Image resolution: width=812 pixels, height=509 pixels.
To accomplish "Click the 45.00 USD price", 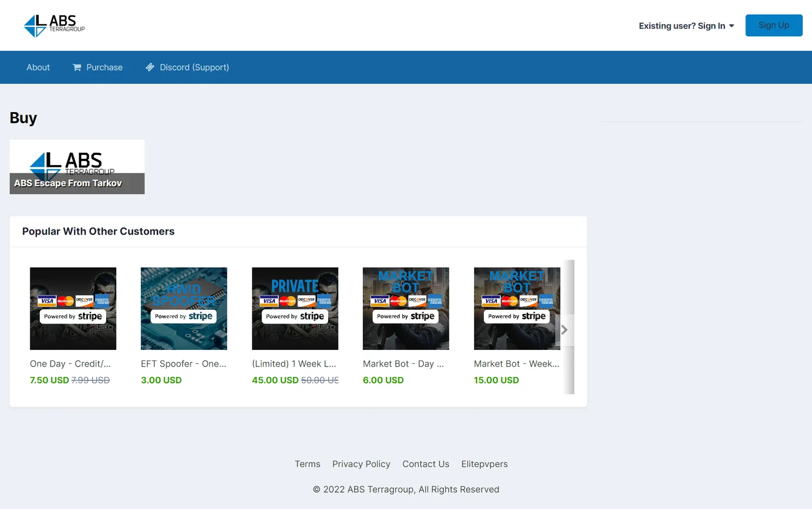I will click(275, 380).
